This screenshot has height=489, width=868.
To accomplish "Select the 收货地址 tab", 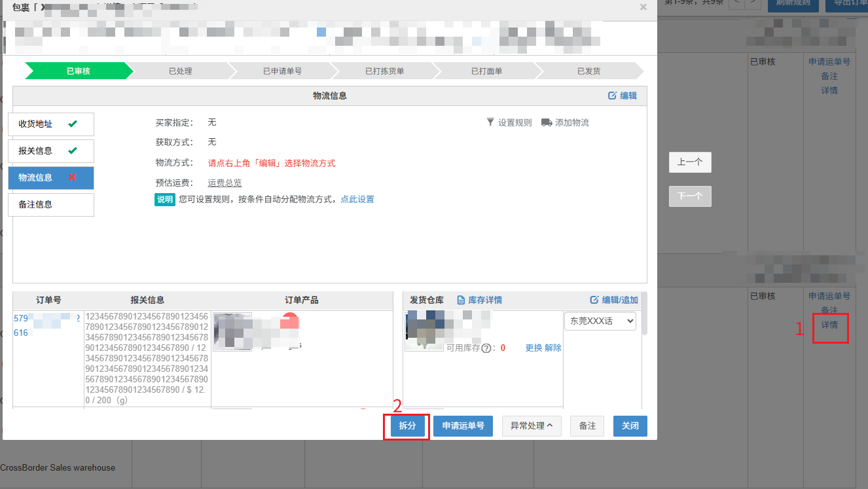I will 50,124.
